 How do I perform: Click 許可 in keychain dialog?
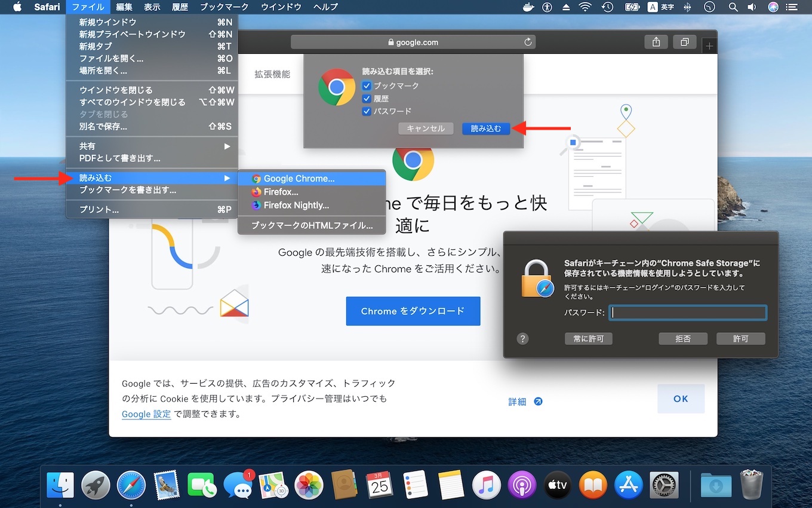coord(741,339)
